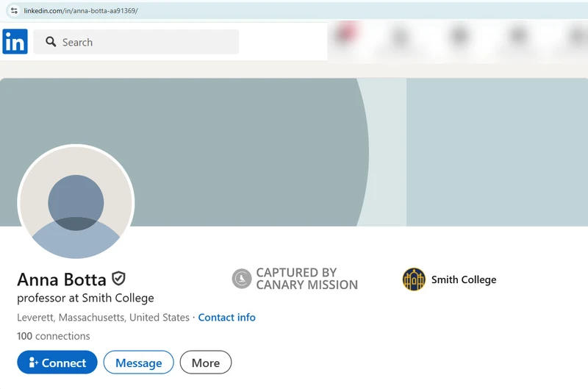View the 100 connections count
The width and height of the screenshot is (588, 389).
(53, 336)
